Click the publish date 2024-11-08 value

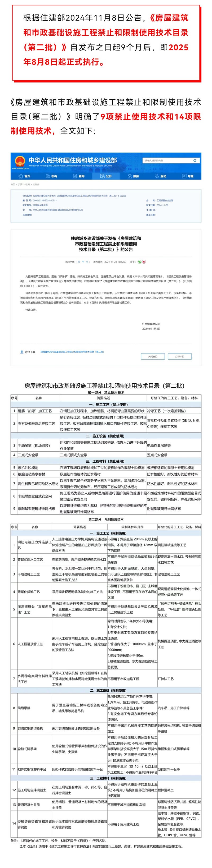pos(162,205)
